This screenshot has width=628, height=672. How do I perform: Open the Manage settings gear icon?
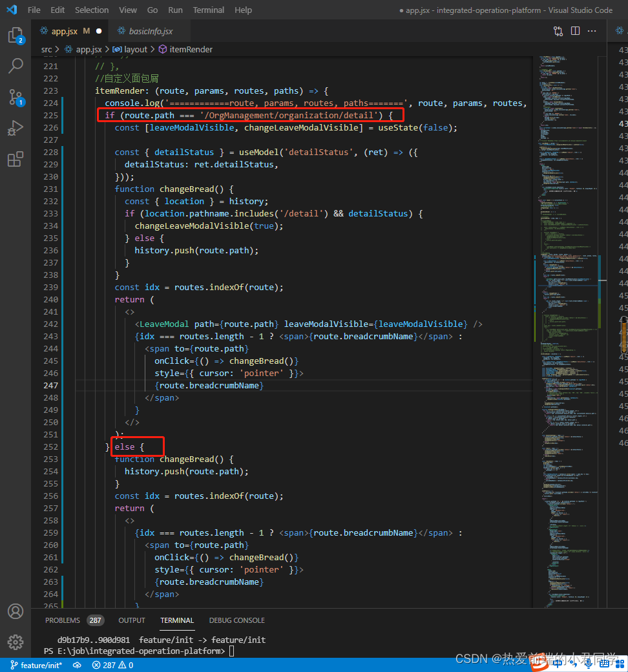(x=16, y=642)
